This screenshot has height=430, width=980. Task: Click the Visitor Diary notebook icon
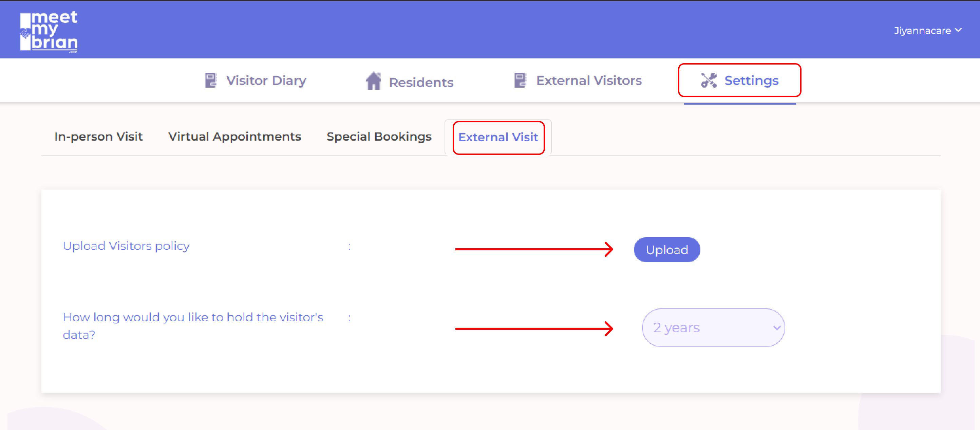210,80
